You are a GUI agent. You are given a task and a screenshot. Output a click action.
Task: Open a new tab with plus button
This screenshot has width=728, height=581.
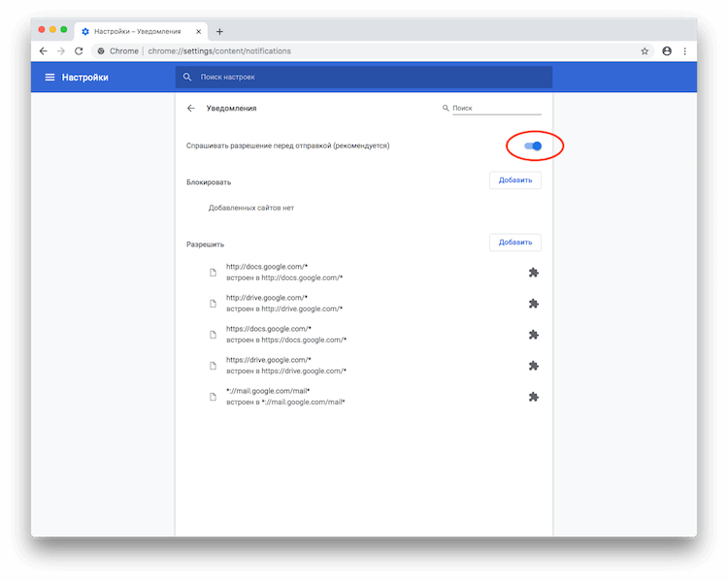tap(219, 31)
